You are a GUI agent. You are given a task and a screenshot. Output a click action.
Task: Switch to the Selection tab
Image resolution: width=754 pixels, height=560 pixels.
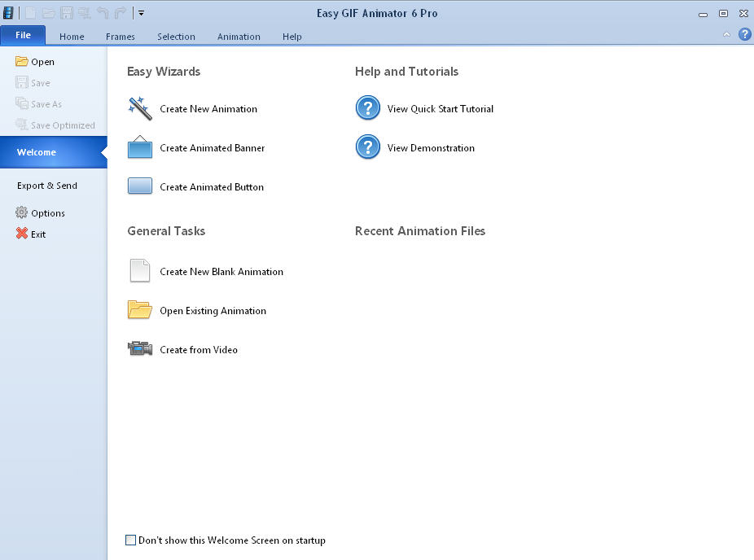point(176,37)
